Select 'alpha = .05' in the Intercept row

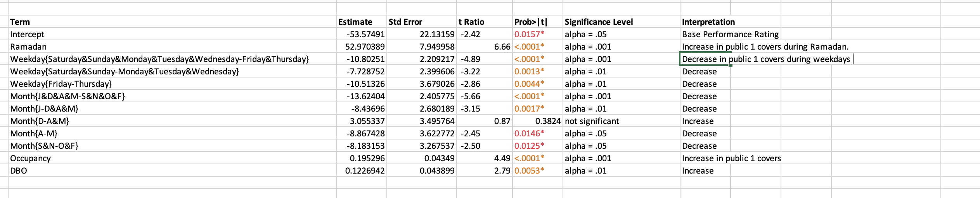click(x=585, y=34)
